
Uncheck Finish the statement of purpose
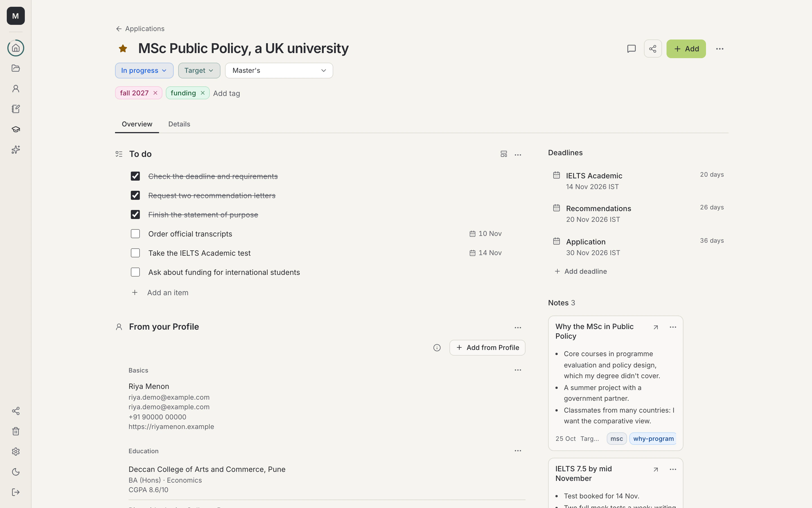pos(135,215)
